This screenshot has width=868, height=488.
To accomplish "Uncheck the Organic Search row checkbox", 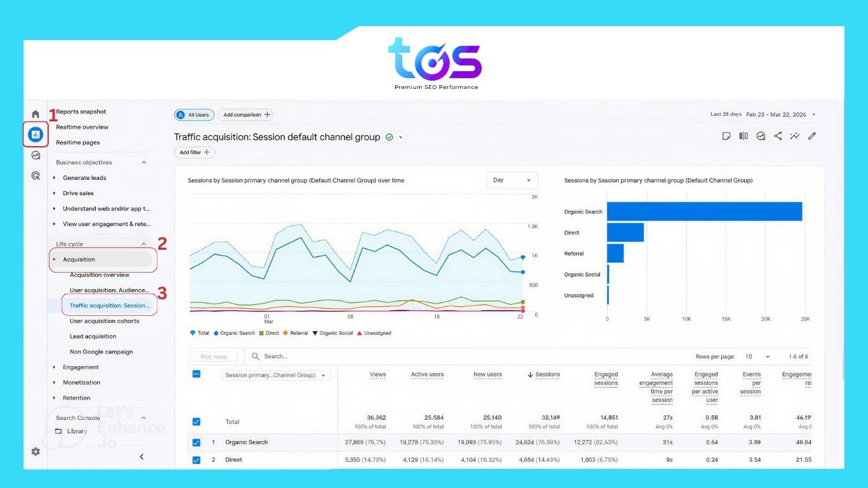I will [196, 442].
